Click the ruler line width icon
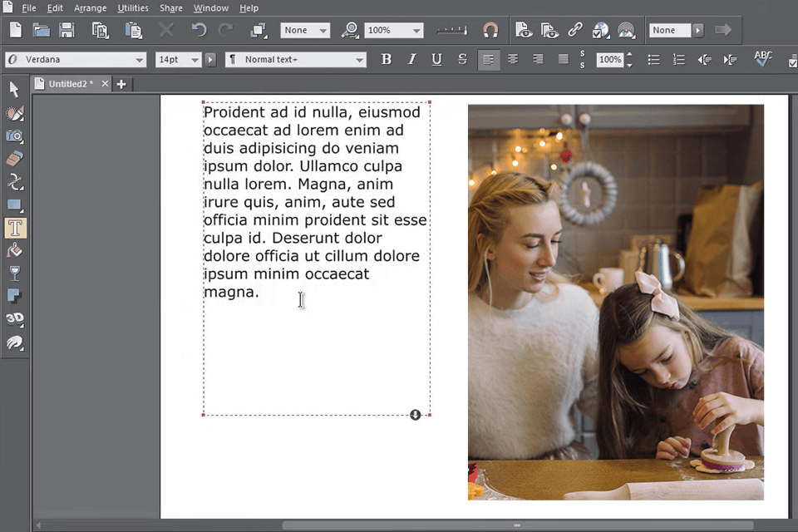Viewport: 798px width, 532px height. tap(452, 31)
